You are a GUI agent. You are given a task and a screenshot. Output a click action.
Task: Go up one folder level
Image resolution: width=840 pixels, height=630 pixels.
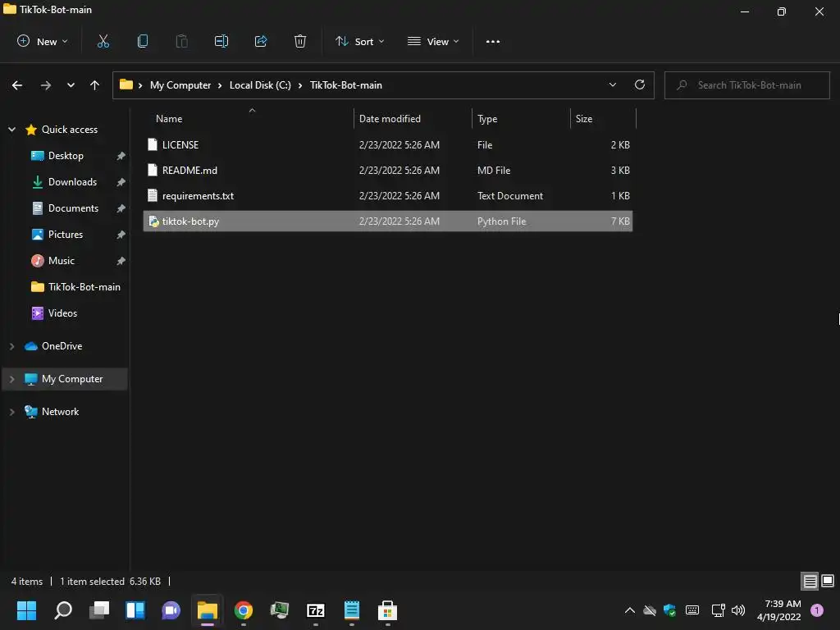click(95, 85)
